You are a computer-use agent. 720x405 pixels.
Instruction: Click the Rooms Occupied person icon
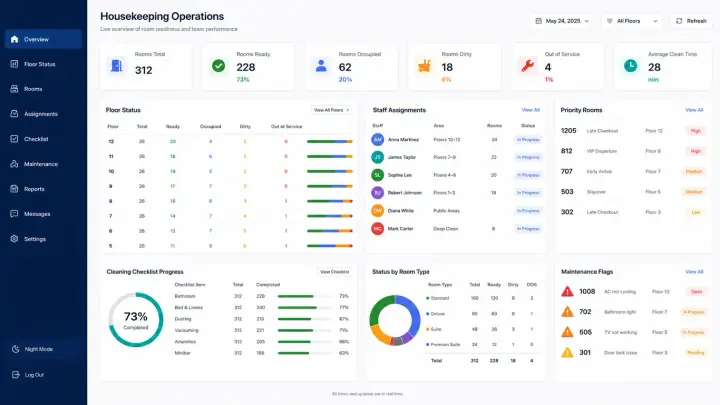coord(321,66)
